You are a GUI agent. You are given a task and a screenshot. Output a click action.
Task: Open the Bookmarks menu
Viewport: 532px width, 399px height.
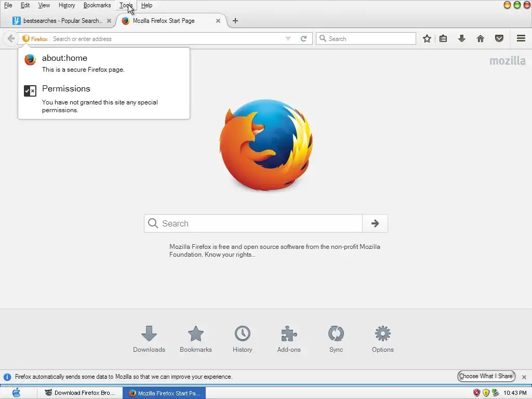point(97,5)
